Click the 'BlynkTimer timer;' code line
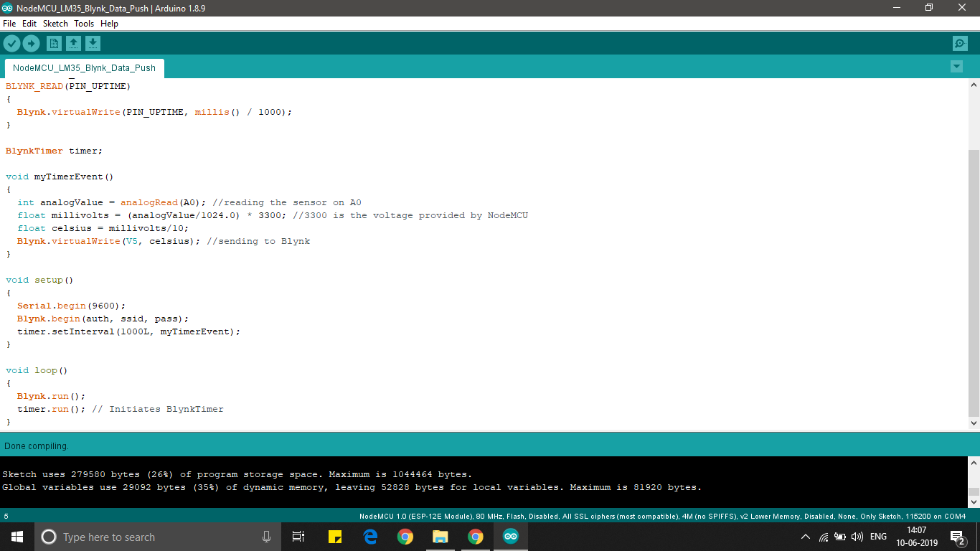980x551 pixels. click(x=55, y=151)
